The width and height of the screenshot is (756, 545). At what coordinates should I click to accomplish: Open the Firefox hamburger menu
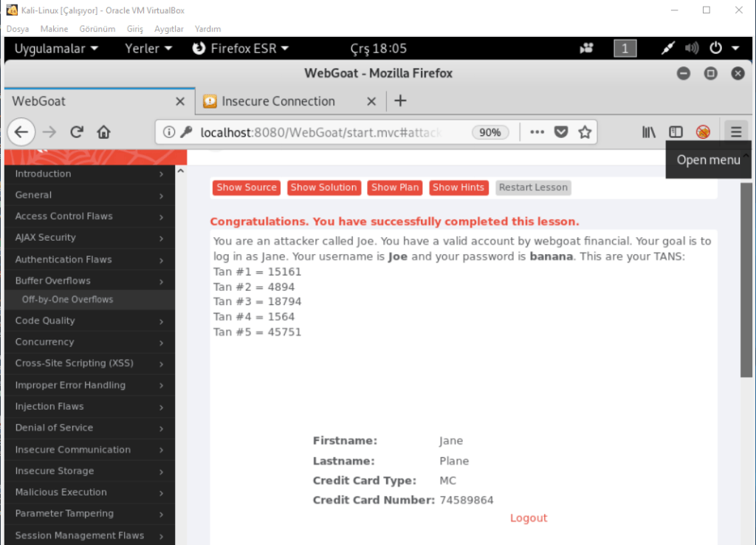coord(735,132)
